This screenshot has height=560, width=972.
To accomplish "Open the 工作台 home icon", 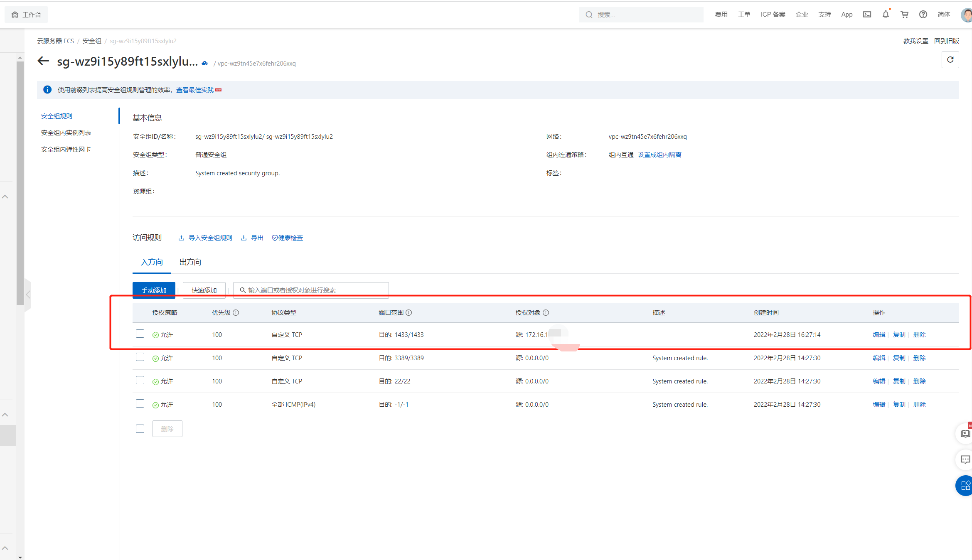I will coord(15,15).
